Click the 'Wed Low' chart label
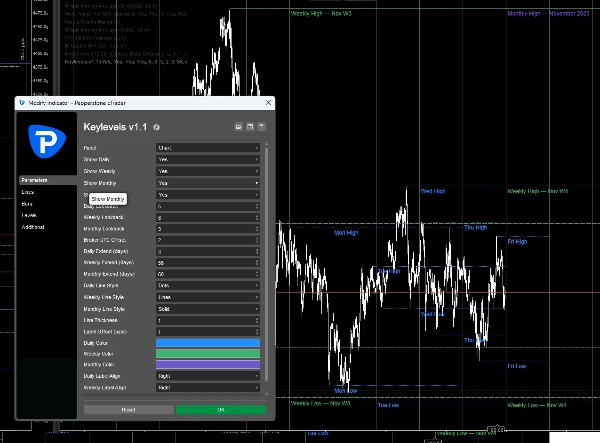Image resolution: width=600 pixels, height=443 pixels. pyautogui.click(x=432, y=314)
